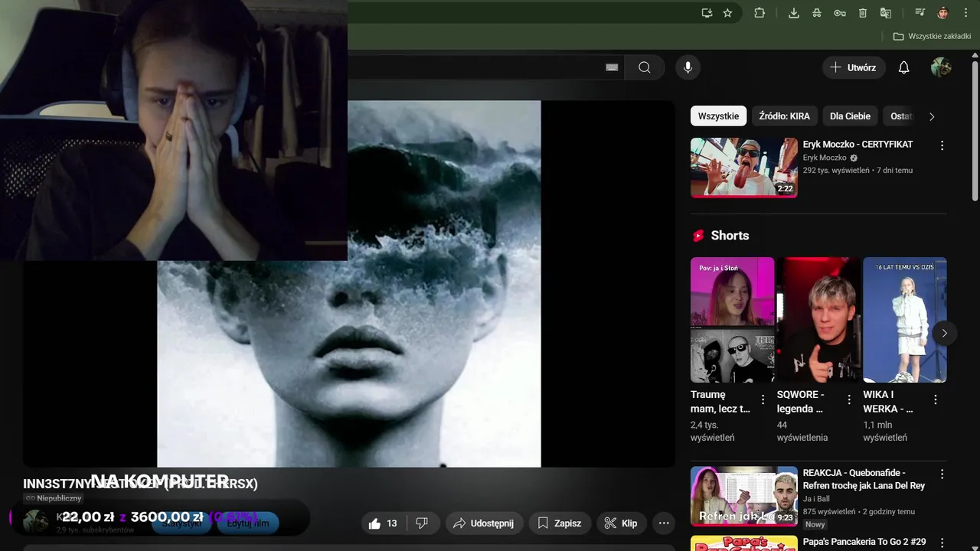Open options for the Papa's Pancakeria video
The height and width of the screenshot is (551, 980).
(x=942, y=542)
